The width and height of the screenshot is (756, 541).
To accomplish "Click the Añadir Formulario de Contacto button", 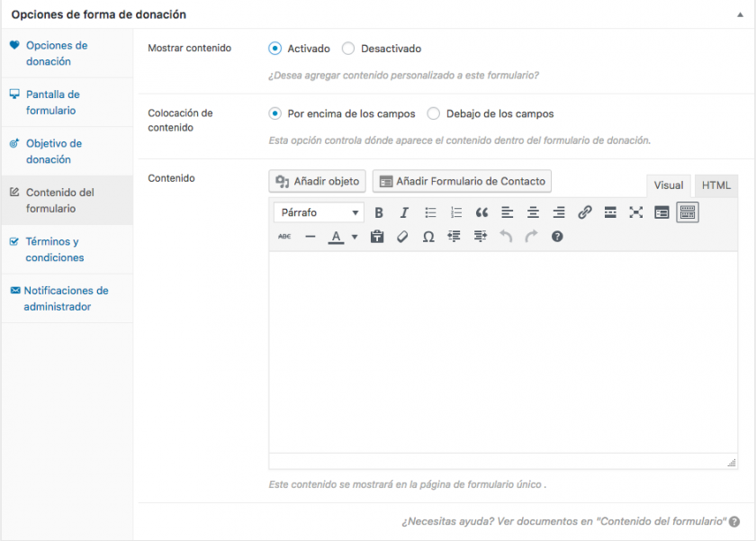I will point(462,182).
